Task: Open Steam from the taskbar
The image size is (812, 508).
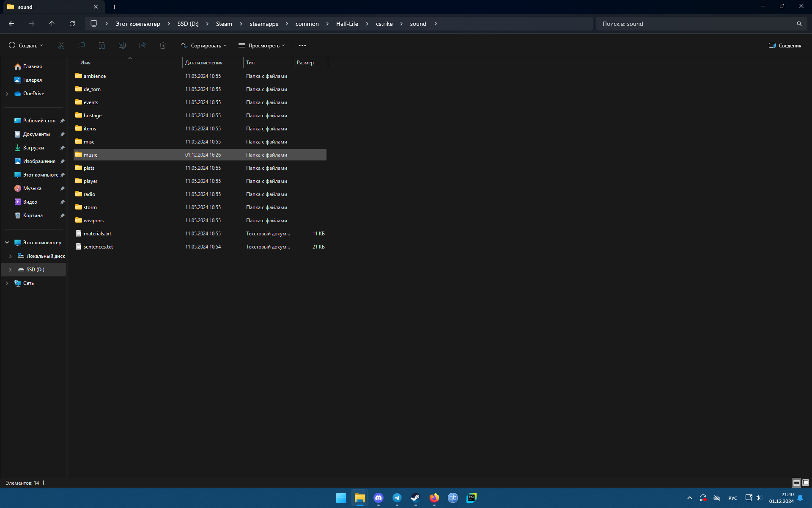Action: (415, 498)
